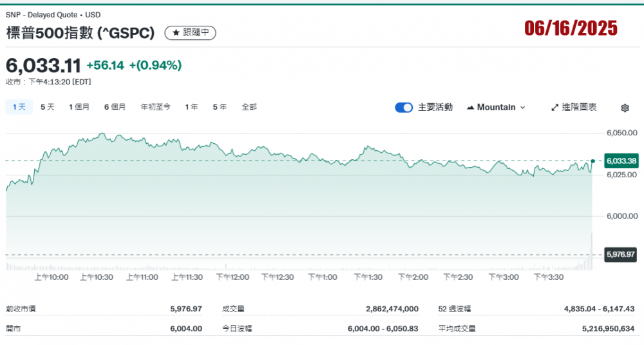The height and width of the screenshot is (345, 644).
Task: Open the 進階圖表 advanced chart
Action: click(574, 107)
